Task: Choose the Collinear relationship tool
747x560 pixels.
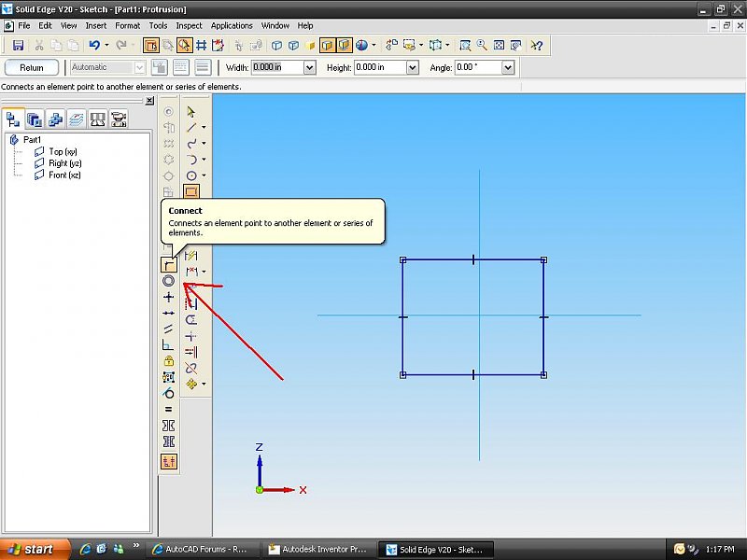Action: tap(169, 313)
